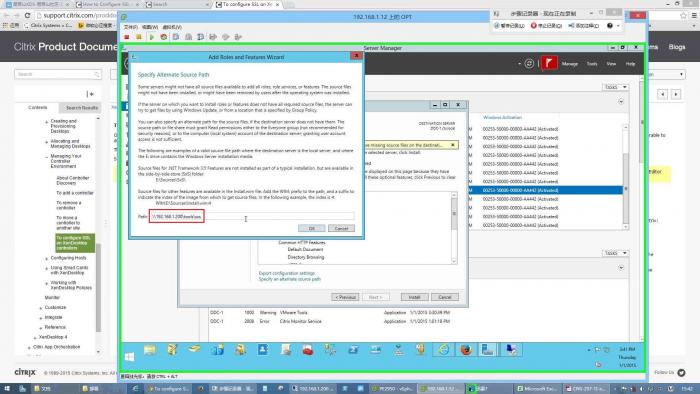Click the Path input field in dialog
Viewport: 700px width, 394px height.
[x=252, y=216]
